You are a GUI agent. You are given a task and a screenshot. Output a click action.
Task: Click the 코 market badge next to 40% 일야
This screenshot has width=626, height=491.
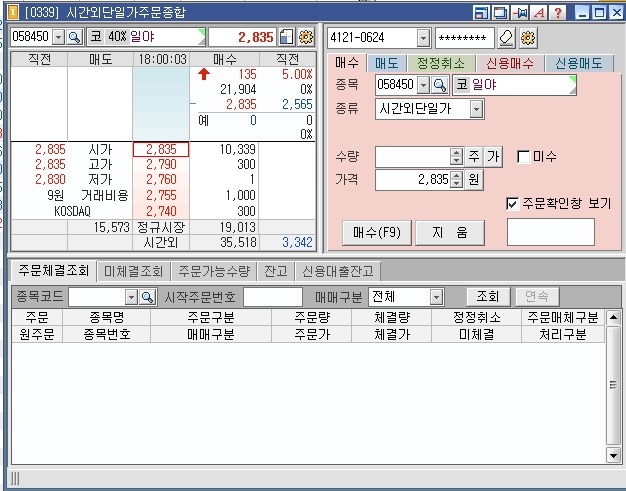pyautogui.click(x=96, y=37)
